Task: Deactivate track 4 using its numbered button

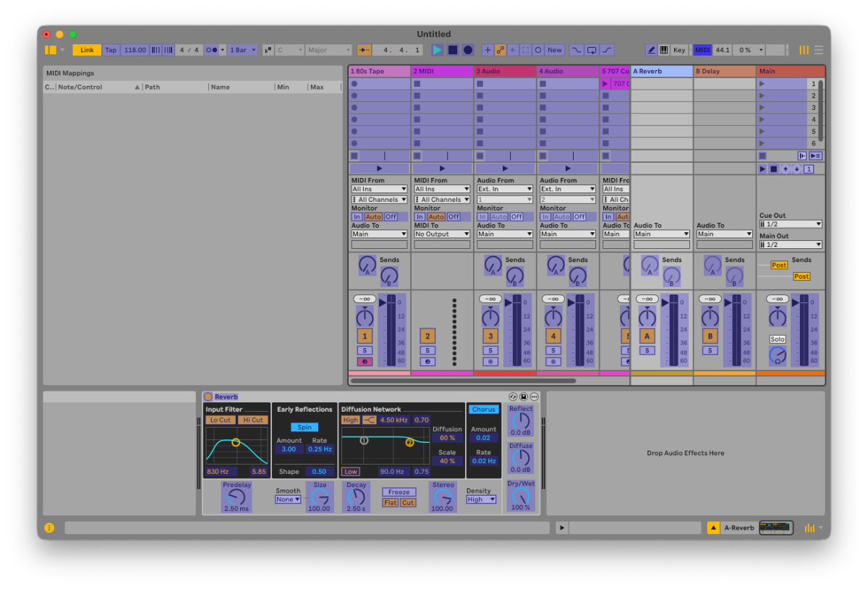Action: (553, 336)
